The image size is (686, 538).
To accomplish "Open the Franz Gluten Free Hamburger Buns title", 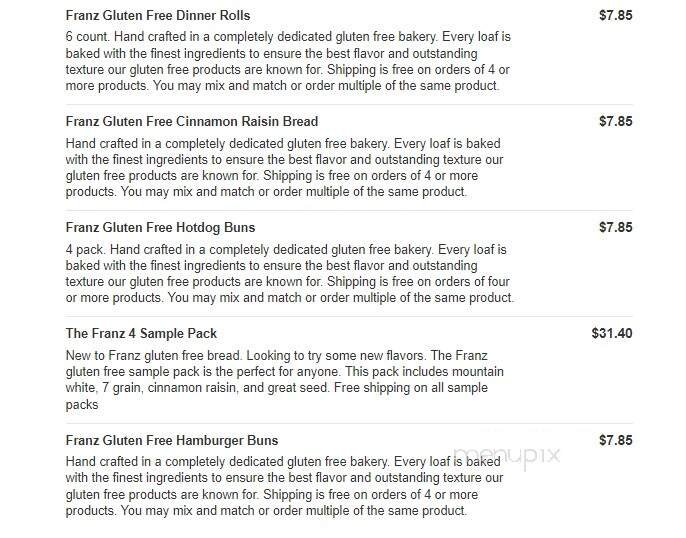I will click(172, 440).
